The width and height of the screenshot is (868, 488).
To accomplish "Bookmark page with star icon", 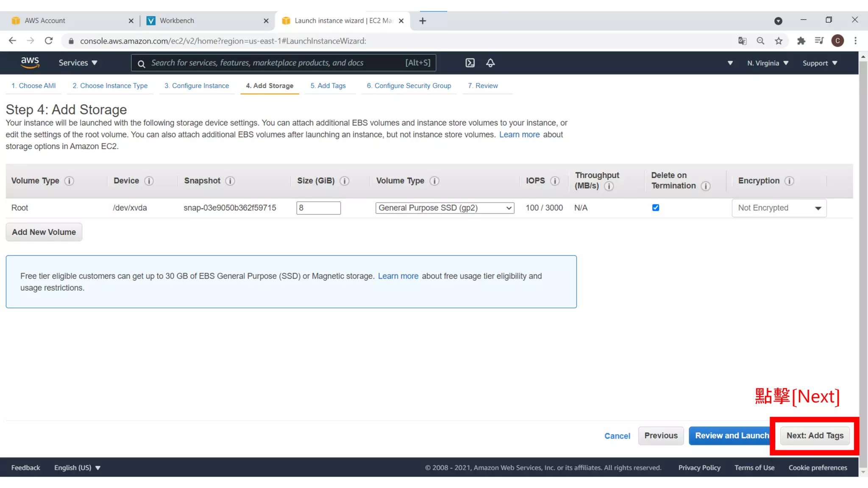I will [x=779, y=41].
